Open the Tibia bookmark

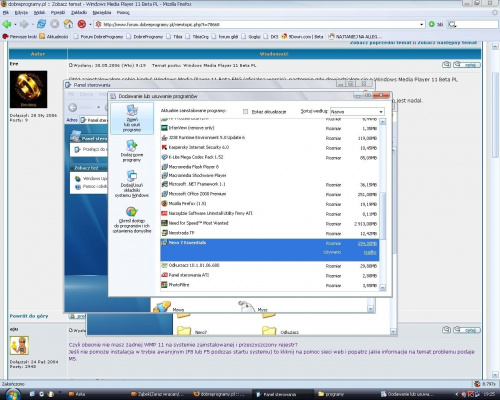coord(174,36)
